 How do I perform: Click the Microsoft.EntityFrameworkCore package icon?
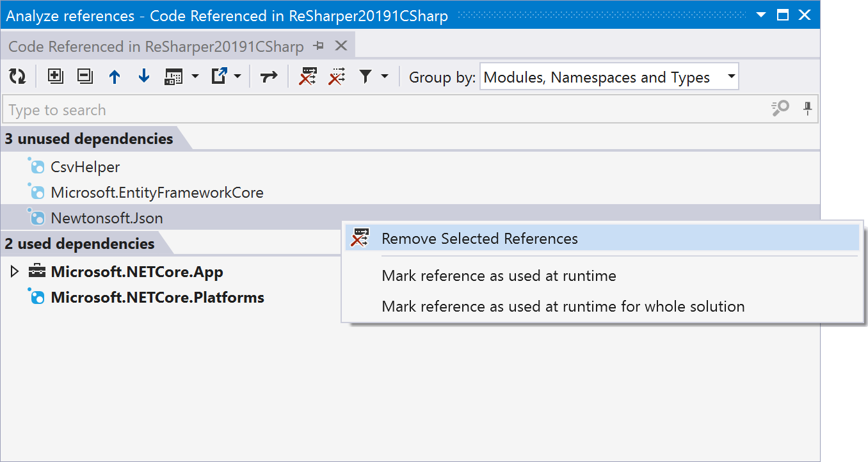point(36,192)
